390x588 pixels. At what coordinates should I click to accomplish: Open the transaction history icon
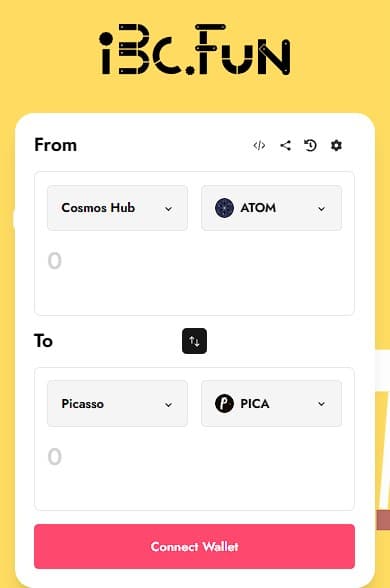click(310, 145)
